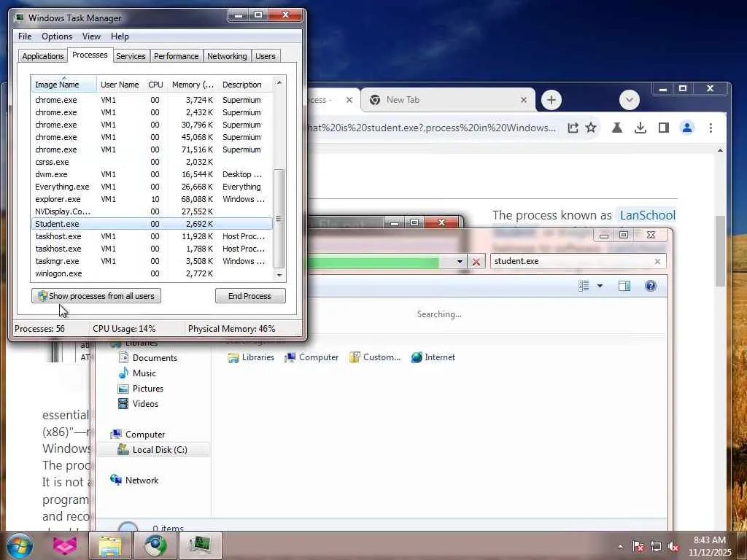Open Pictures in Explorer navigation pane

[x=141, y=389]
